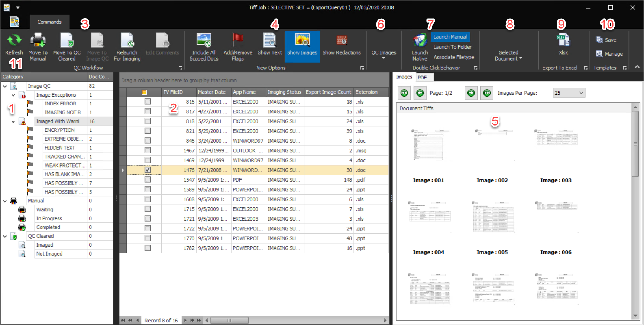The height and width of the screenshot is (325, 644).
Task: Check the box for file 818
Action: coord(148,121)
